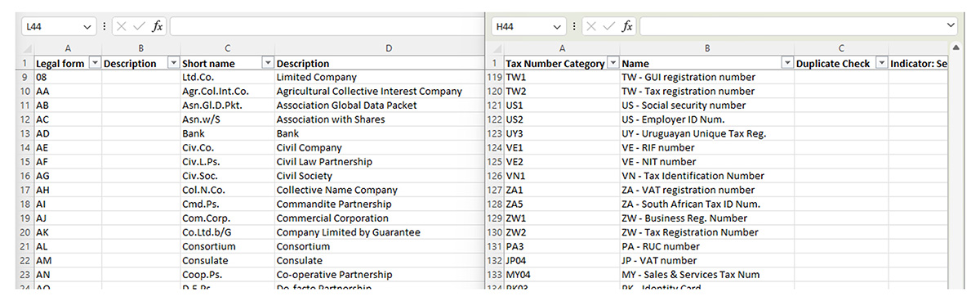Viewport: 980px width, 301px height.
Task: Select cell 'Asn.w/S'
Action: pos(228,119)
